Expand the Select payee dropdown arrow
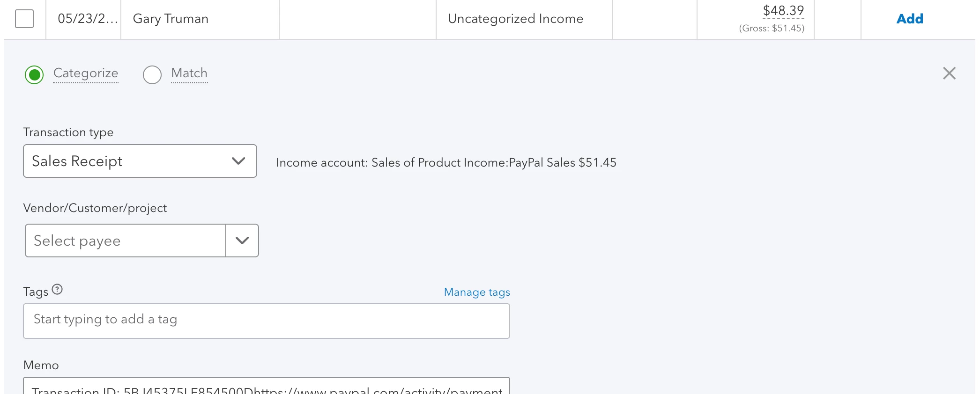The image size is (980, 394). pos(242,241)
